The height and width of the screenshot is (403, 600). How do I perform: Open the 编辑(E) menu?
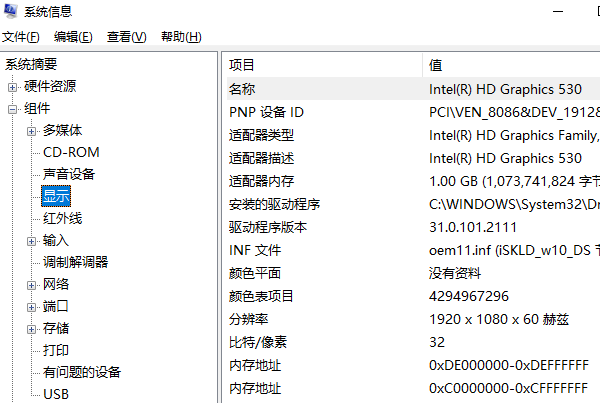73,37
